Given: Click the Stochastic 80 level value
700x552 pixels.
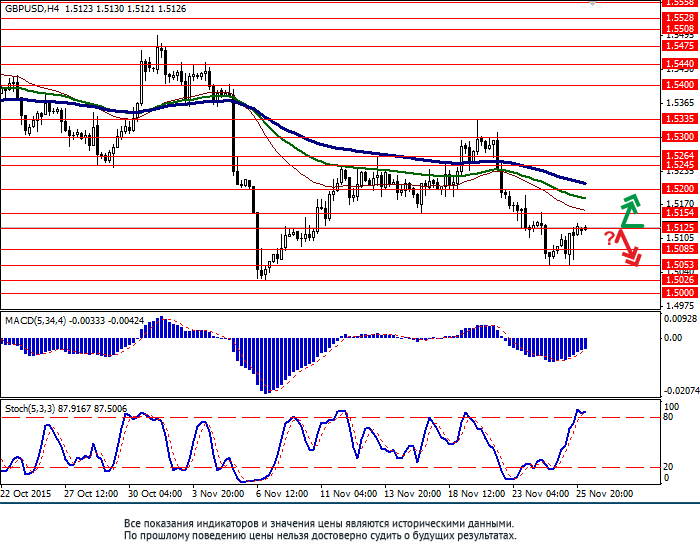Looking at the screenshot, I should coord(668,417).
